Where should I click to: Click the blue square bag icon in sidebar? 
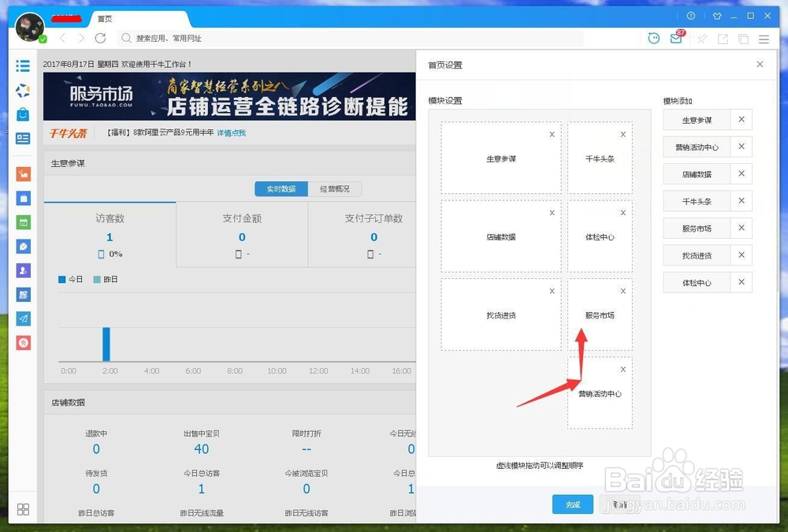(x=23, y=198)
